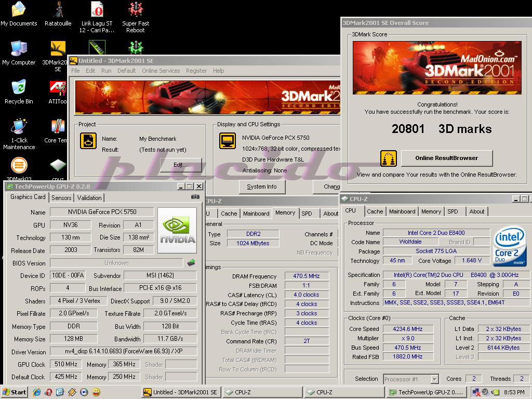This screenshot has width=532, height=399.
Task: Click the Change button in 3DMark
Action: (x=327, y=187)
